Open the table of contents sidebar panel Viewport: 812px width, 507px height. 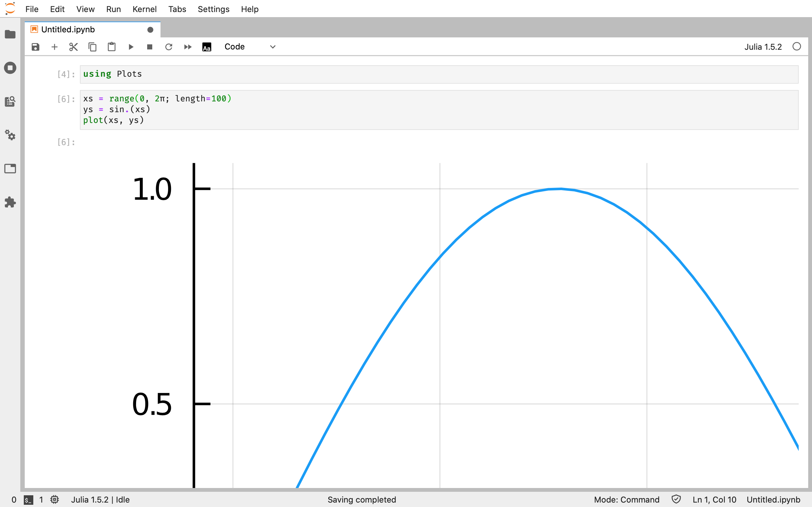10,102
